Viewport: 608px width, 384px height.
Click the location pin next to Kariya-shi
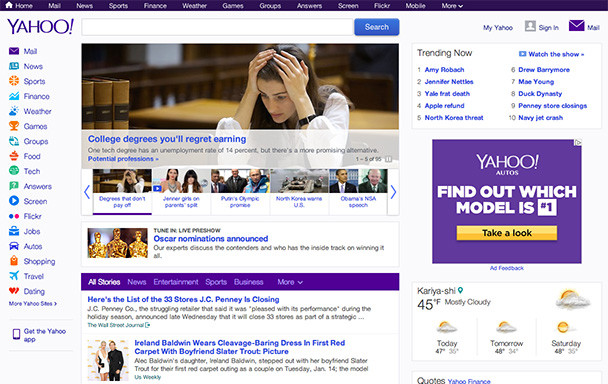[461, 290]
